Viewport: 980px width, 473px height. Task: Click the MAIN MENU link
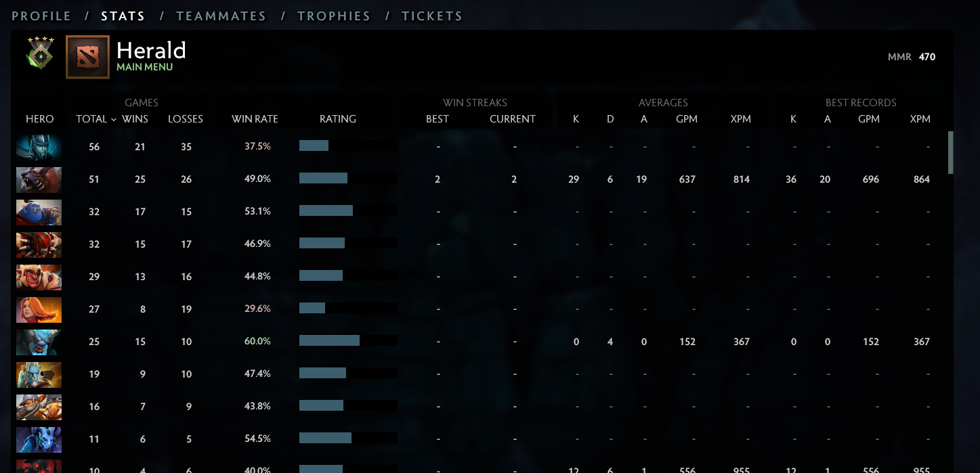(x=144, y=67)
